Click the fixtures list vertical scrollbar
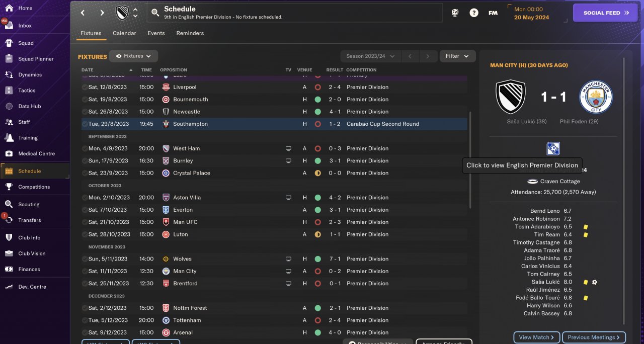The height and width of the screenshot is (344, 644). click(470, 160)
